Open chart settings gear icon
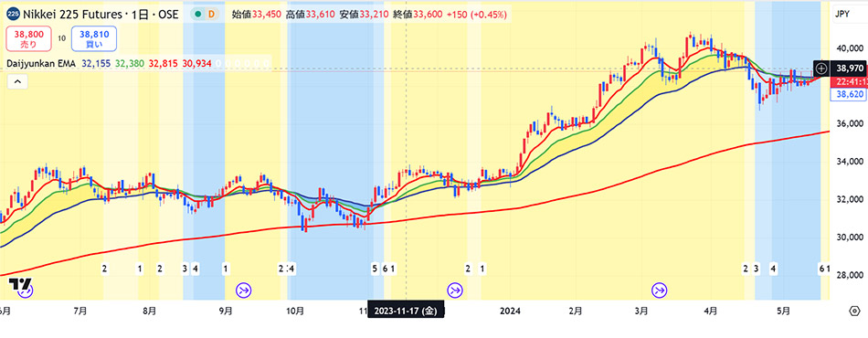This screenshot has height=338, width=868. pyautogui.click(x=853, y=311)
